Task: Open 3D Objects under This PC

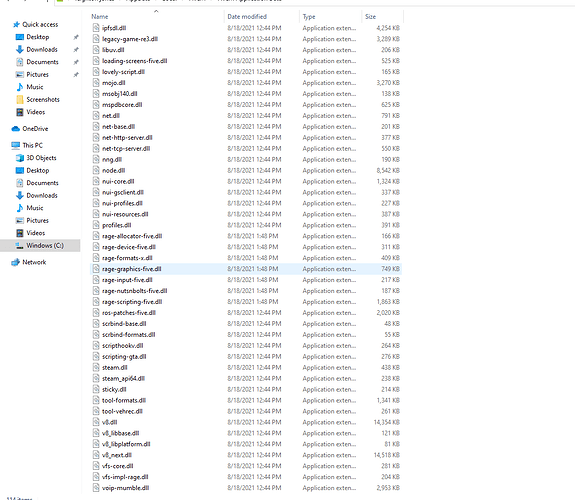Action: point(41,158)
